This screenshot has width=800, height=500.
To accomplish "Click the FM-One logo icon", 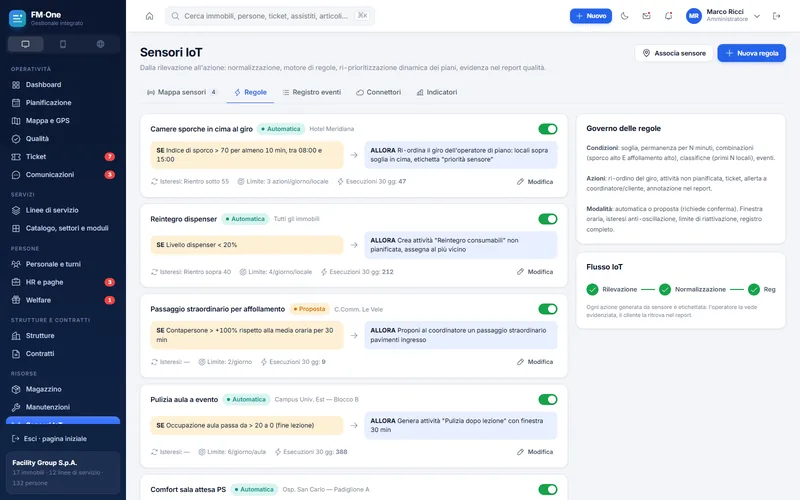I will click(x=17, y=19).
